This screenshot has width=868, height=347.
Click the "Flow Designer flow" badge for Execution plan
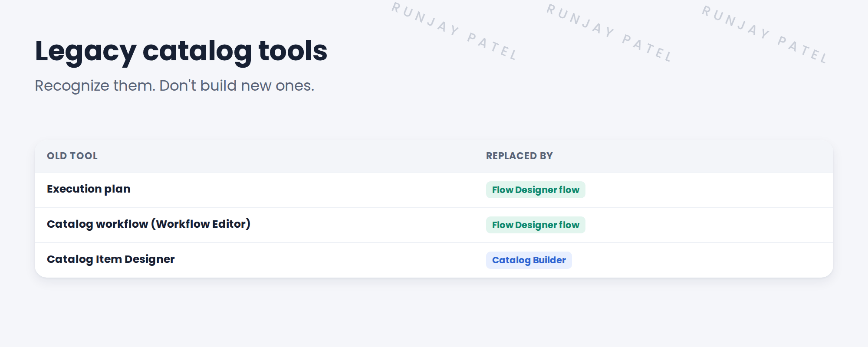point(536,190)
